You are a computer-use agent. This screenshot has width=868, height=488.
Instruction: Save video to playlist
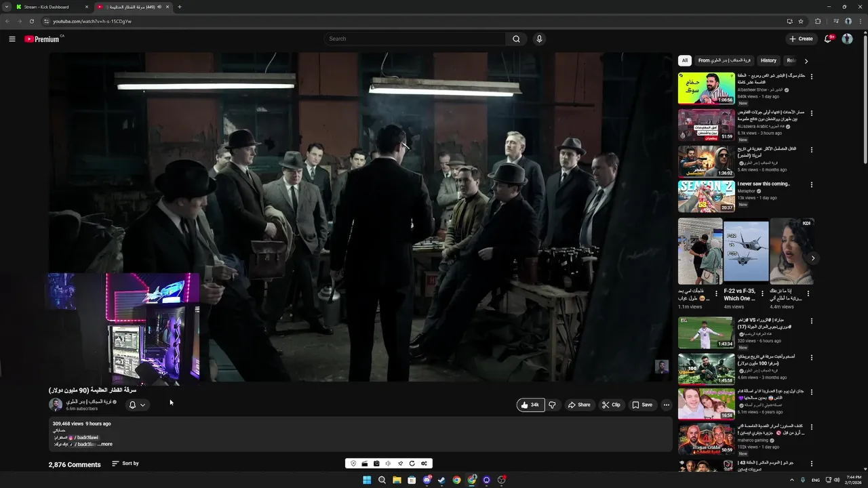[x=642, y=405]
